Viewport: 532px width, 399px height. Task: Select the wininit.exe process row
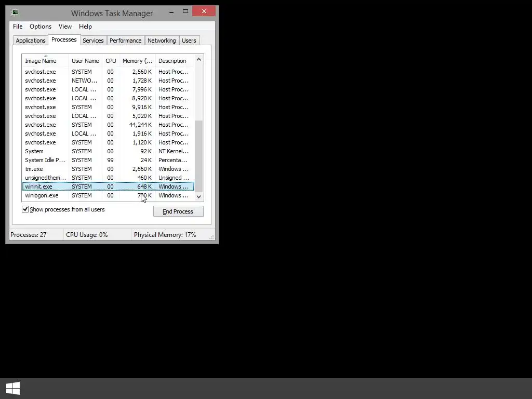coord(108,187)
